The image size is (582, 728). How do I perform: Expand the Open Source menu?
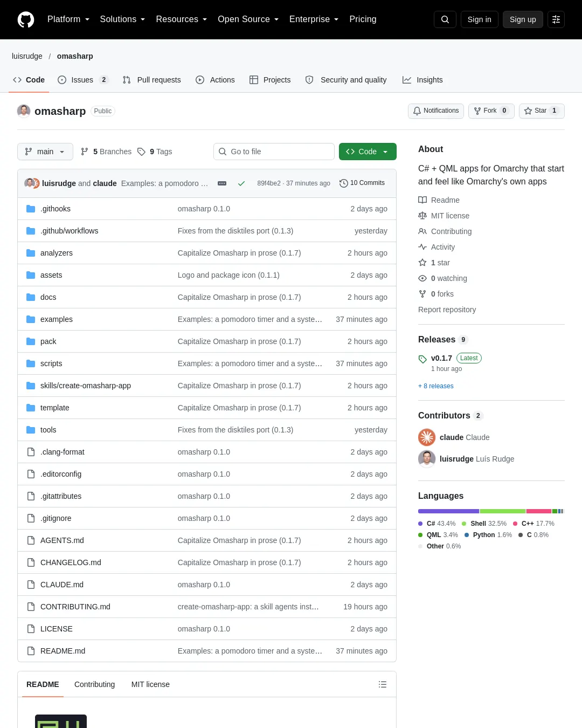coord(248,19)
